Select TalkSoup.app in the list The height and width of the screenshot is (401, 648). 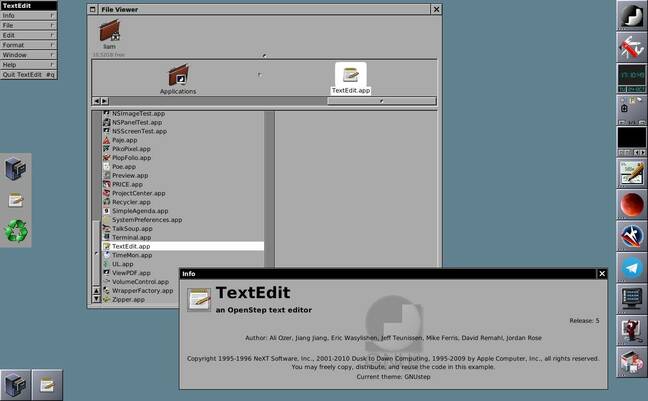183,229
